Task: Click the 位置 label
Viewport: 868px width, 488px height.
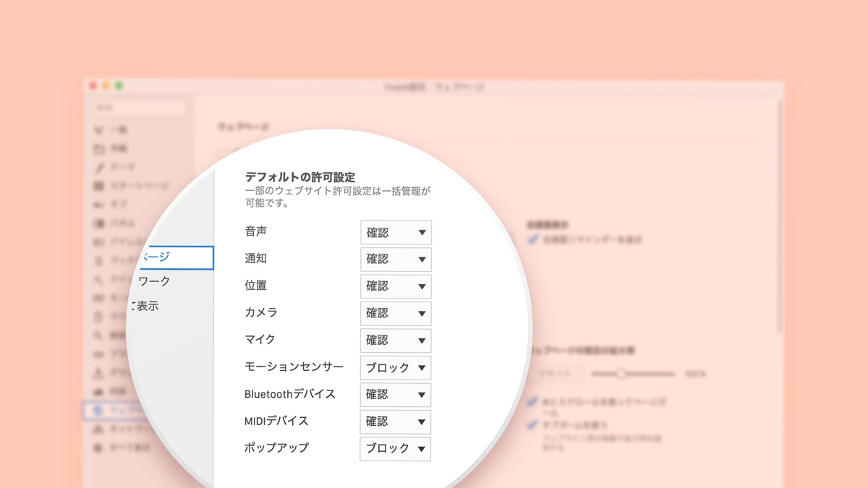Action: [x=256, y=286]
